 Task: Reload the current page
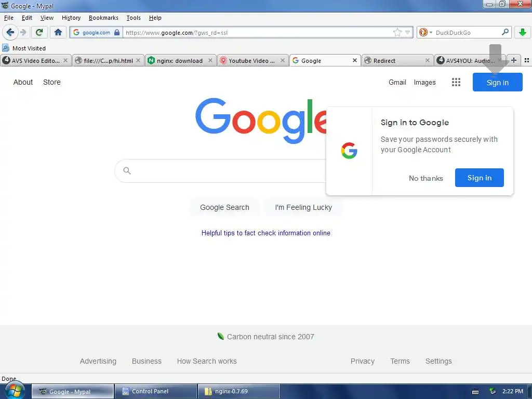click(39, 32)
